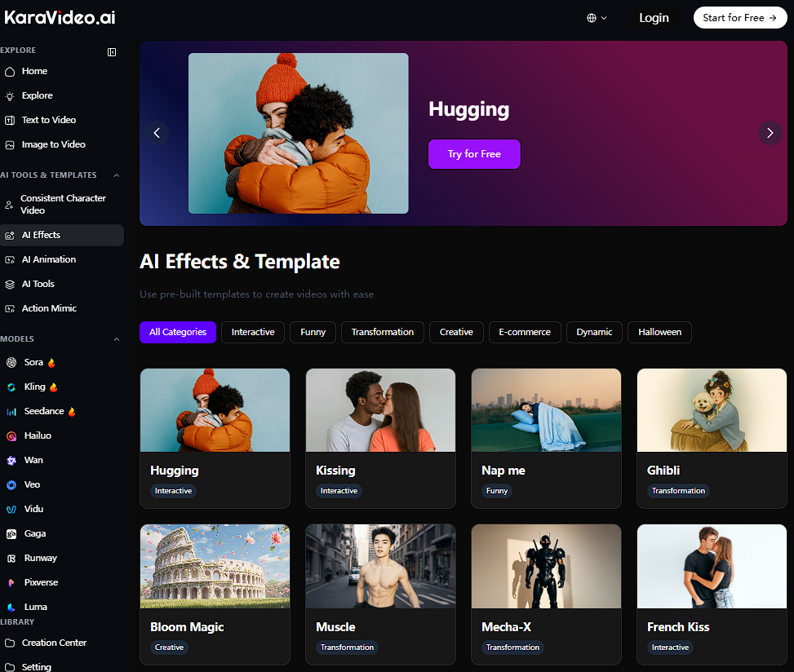Collapse the AI Tools & Templates section
The image size is (794, 672).
coord(116,175)
